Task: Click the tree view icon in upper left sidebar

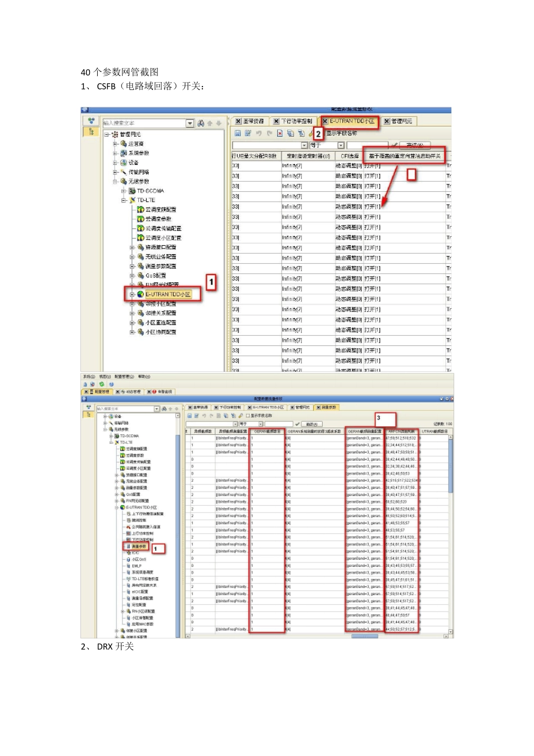Action: pyautogui.click(x=90, y=132)
